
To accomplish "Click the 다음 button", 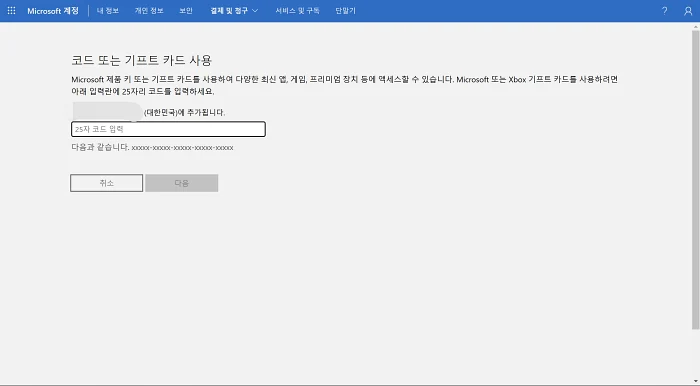I will tap(182, 183).
